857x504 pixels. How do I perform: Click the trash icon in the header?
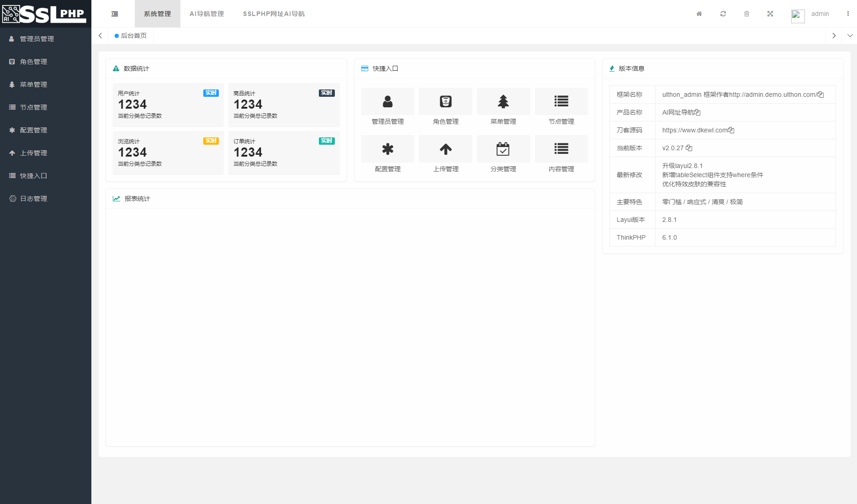click(x=746, y=14)
